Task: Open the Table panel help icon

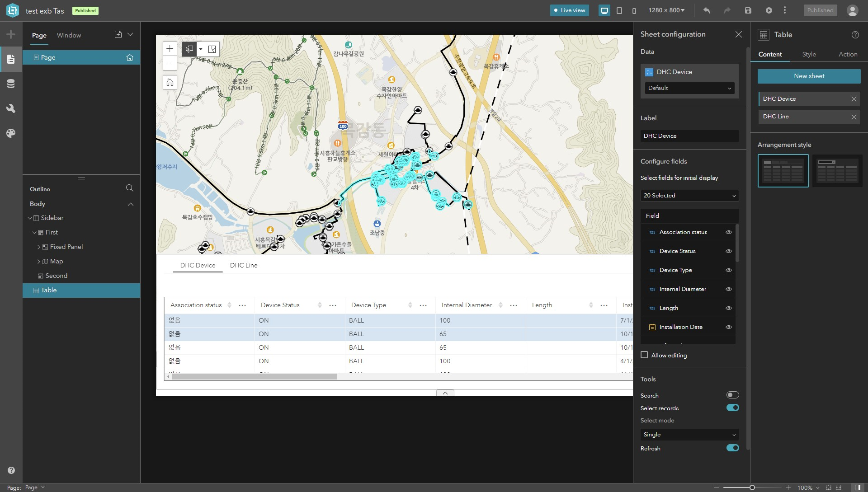Action: point(855,34)
